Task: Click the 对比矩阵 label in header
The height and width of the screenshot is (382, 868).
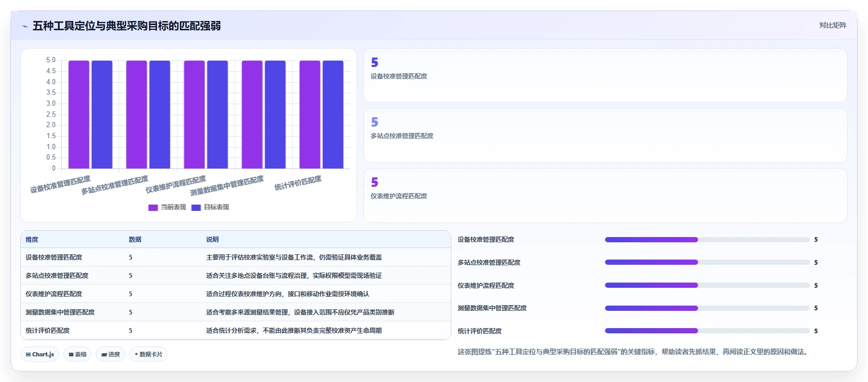Action: [x=832, y=25]
